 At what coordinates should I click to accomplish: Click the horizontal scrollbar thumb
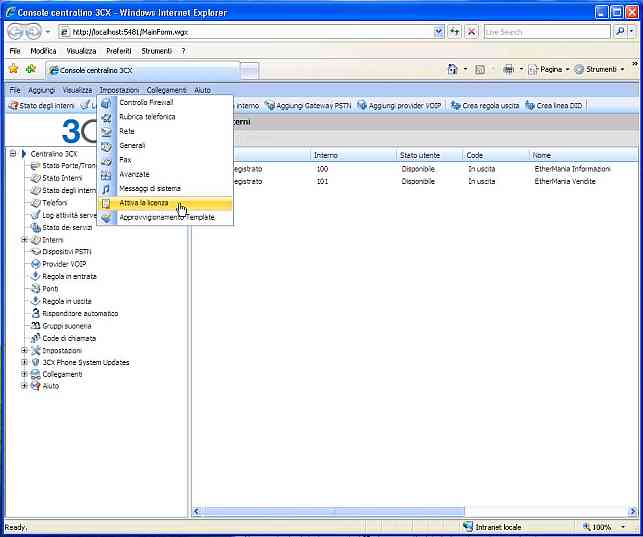click(333, 511)
